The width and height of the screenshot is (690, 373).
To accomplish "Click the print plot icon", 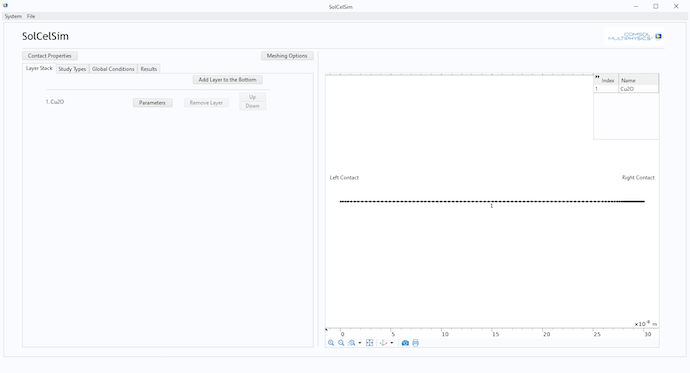I will click(415, 343).
